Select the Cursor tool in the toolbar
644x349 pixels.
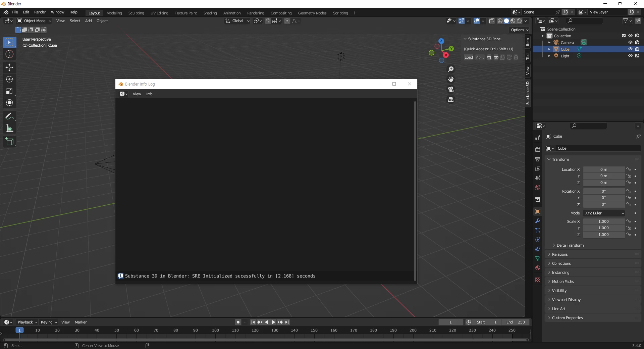coord(9,54)
